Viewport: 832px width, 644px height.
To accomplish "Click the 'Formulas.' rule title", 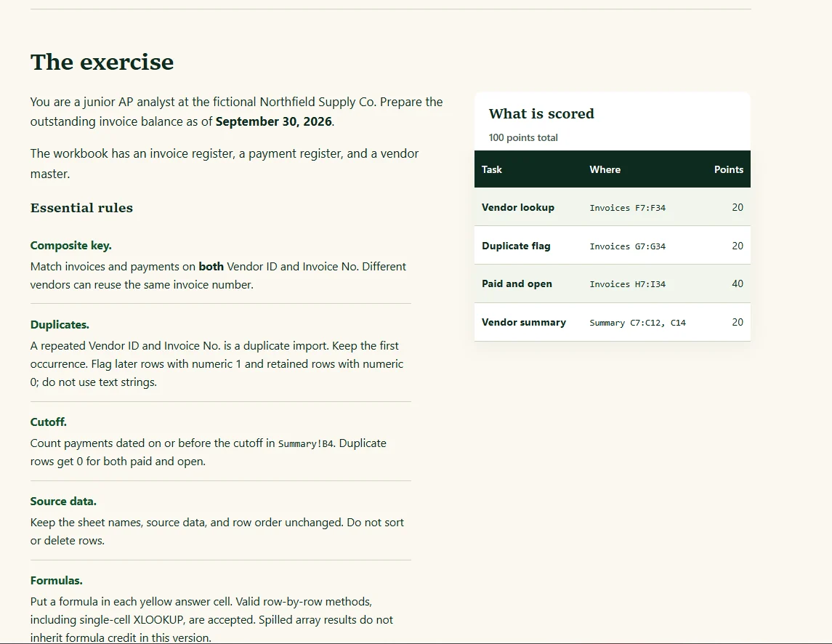I will coord(56,580).
